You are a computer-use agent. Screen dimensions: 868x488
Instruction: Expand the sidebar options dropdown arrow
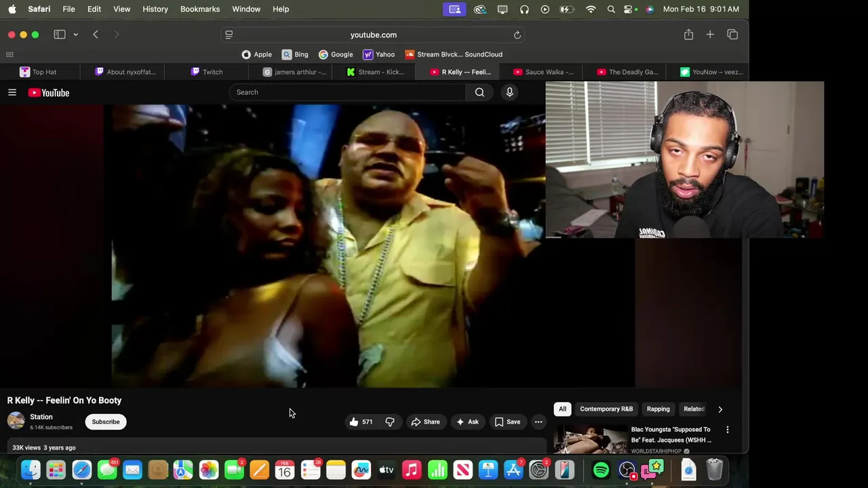(x=75, y=35)
